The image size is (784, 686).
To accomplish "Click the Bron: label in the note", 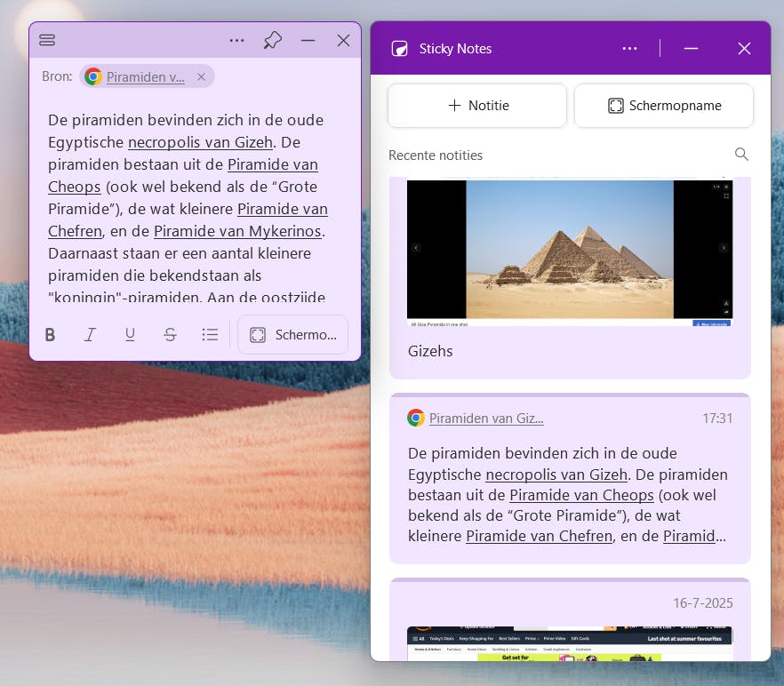I will point(57,76).
